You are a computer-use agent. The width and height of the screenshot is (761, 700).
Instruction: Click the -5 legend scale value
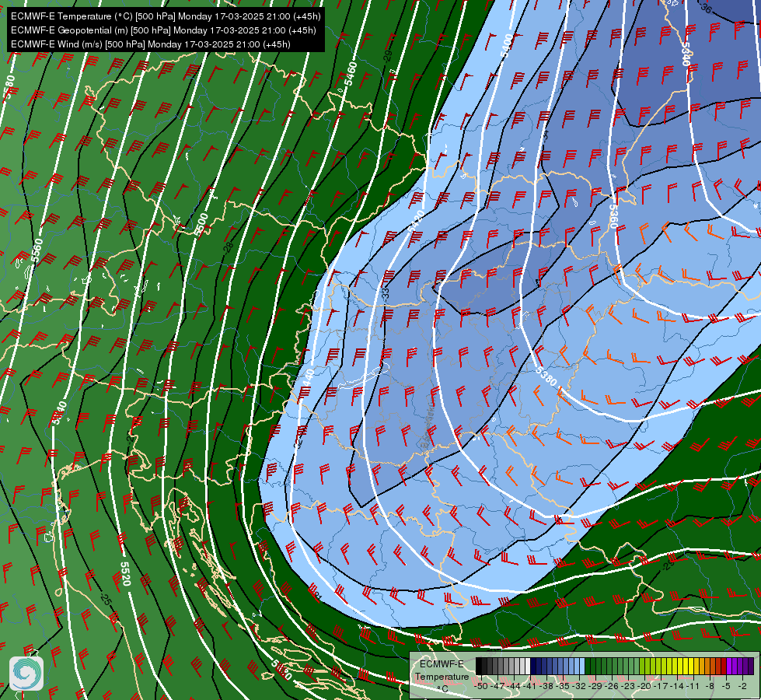(x=726, y=686)
